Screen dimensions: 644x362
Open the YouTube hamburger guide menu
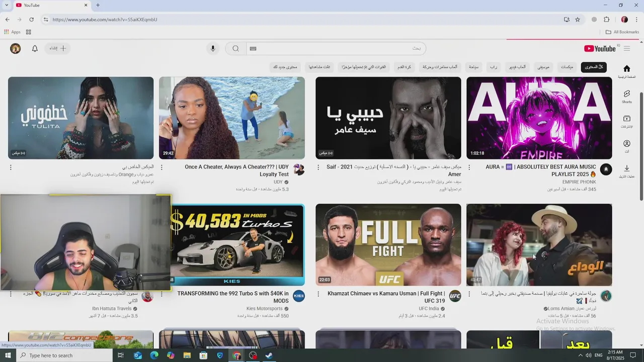[627, 48]
